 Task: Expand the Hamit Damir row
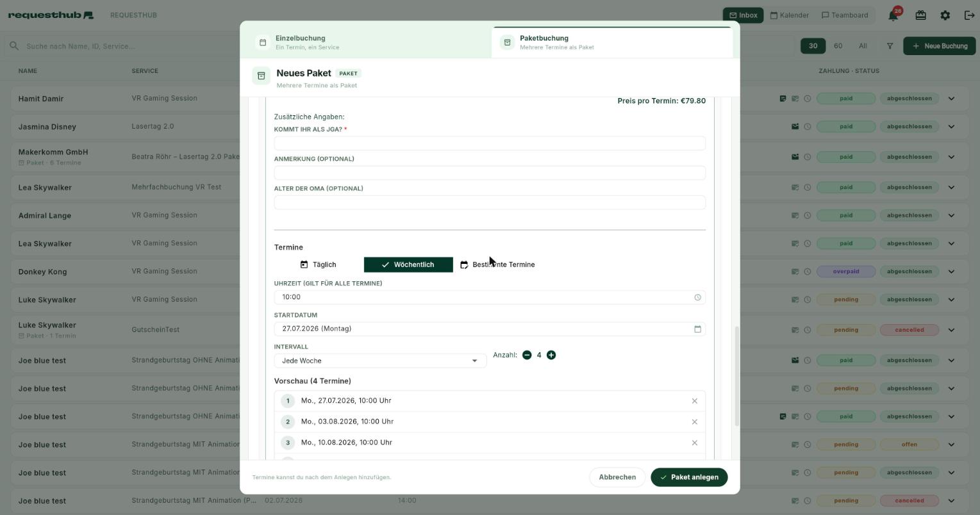pyautogui.click(x=951, y=99)
